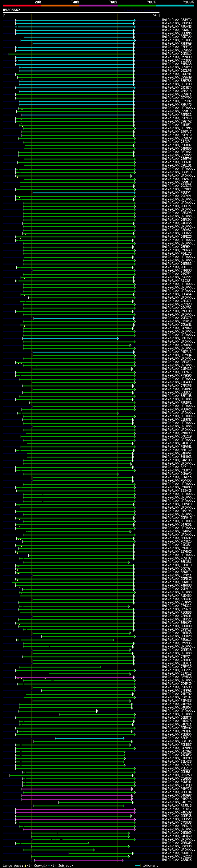Viewport: 197px width, 868px height.
Task: Pick the UniRef100_Q9XHS0 hit label
Action: tap(177, 88)
